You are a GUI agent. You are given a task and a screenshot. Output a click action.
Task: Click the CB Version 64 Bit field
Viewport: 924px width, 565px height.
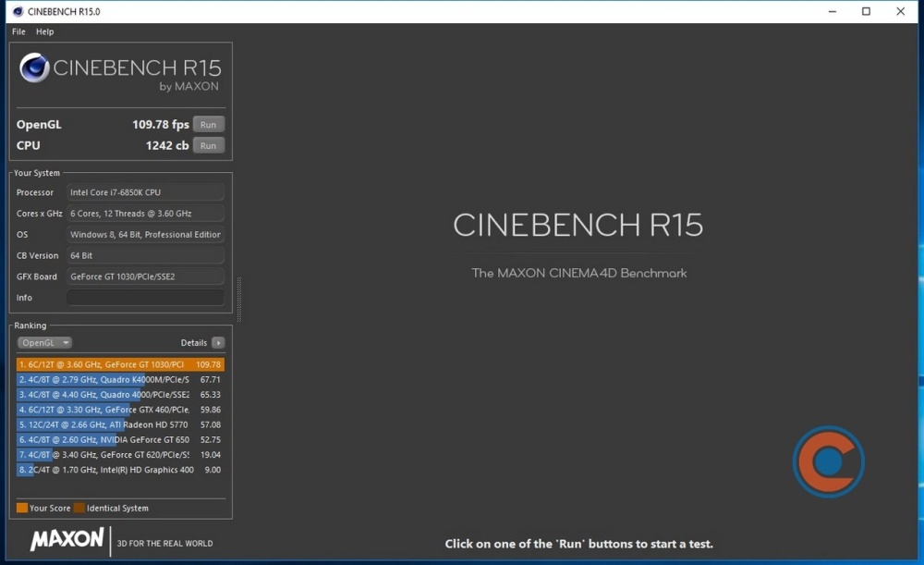pos(146,255)
